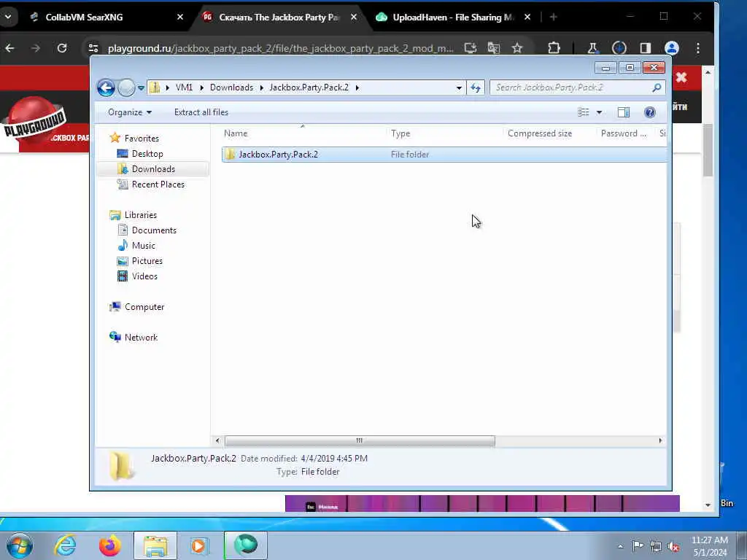Click Jackbox.Party.Pack.2 breadcrumb segment

[x=309, y=87]
